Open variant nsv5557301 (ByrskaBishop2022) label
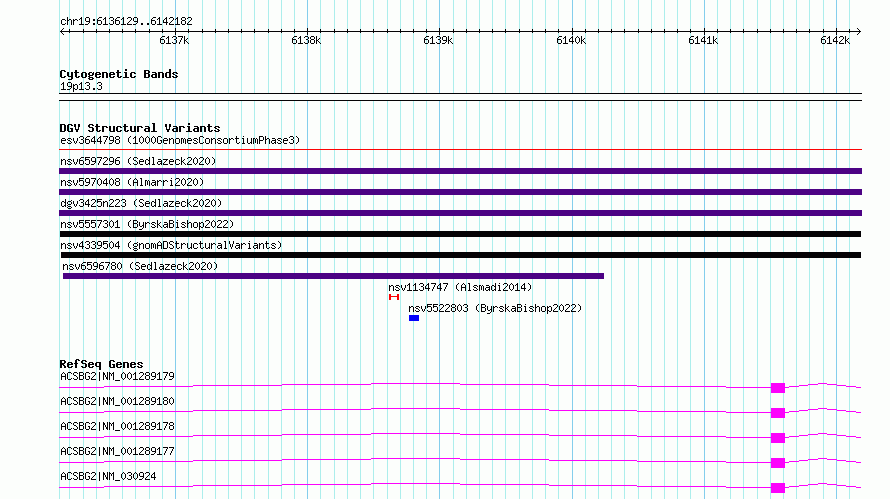This screenshot has height=499, width=890. pyautogui.click(x=147, y=224)
